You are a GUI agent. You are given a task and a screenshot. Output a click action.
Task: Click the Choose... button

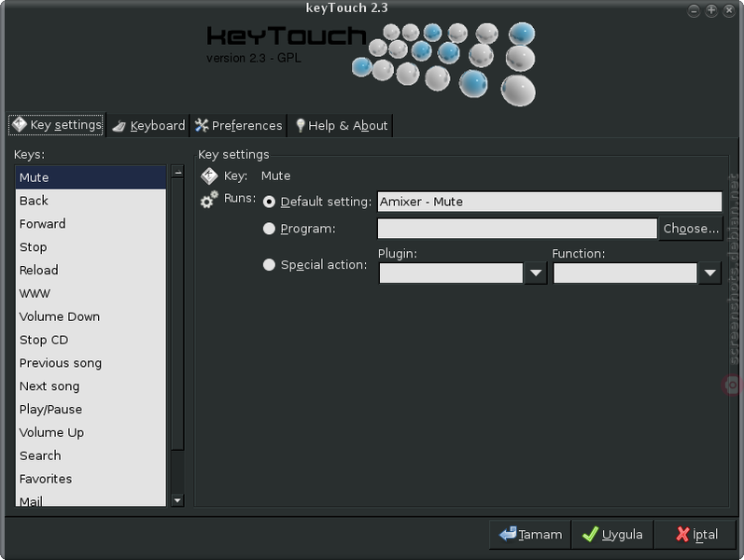click(691, 229)
